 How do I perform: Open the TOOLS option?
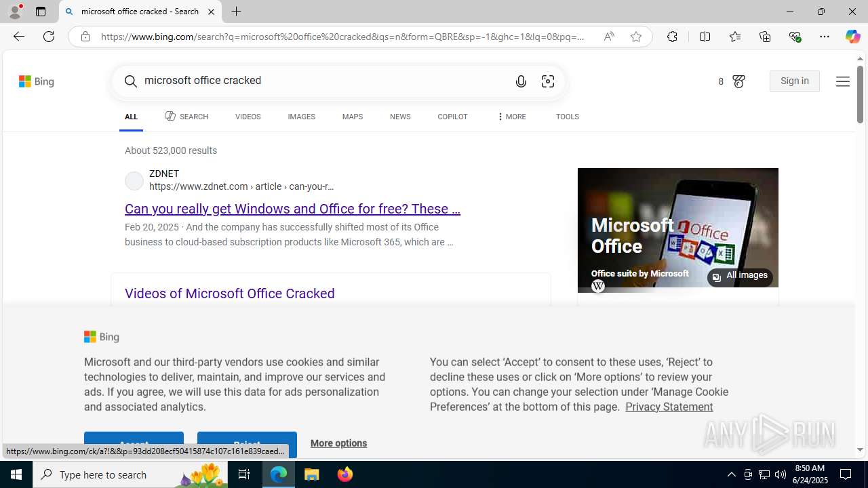567,117
